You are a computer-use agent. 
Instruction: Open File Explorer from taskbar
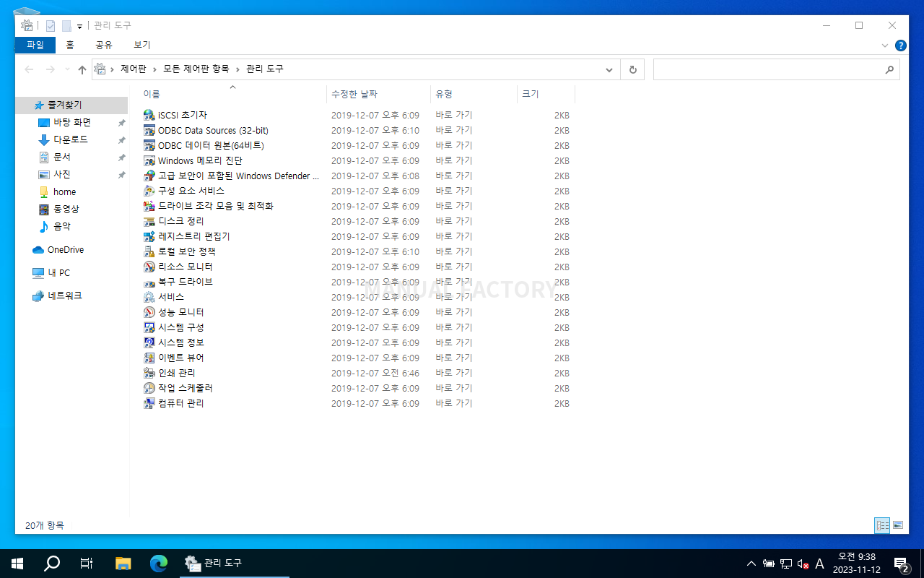123,564
